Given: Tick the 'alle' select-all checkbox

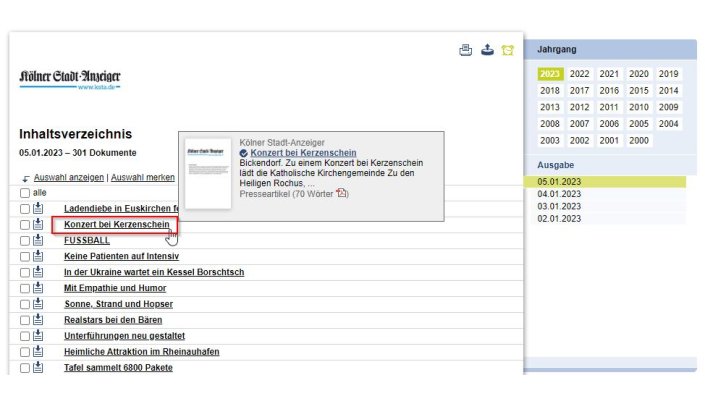Looking at the screenshot, I should [25, 193].
